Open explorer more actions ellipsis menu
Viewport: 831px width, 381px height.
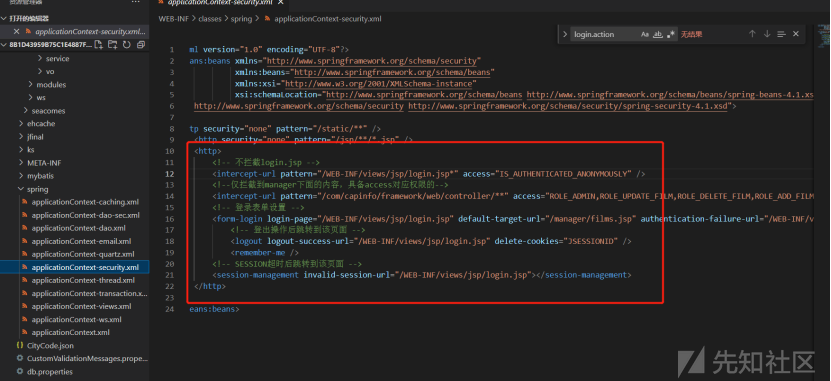coord(136,2)
